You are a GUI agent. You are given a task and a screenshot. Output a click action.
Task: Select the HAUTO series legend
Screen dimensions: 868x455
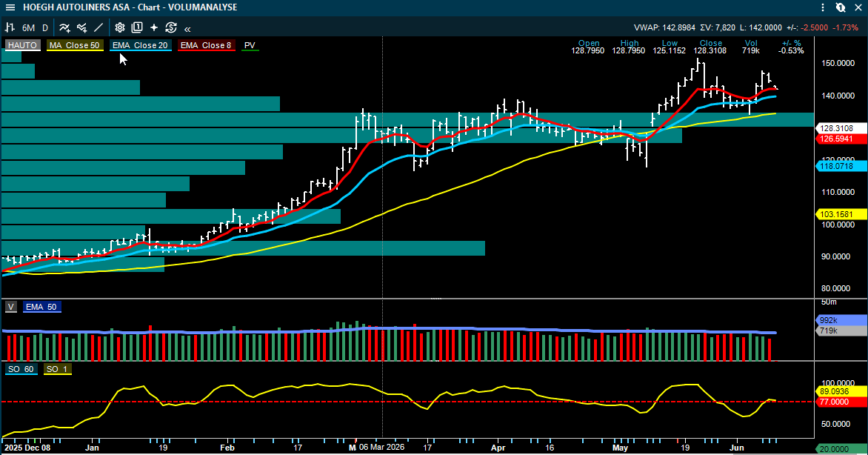click(23, 45)
